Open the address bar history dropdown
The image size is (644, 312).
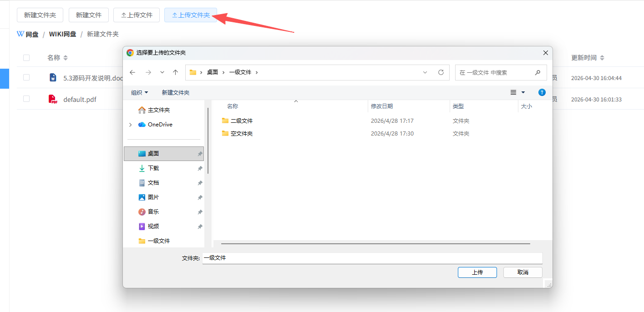coord(425,72)
